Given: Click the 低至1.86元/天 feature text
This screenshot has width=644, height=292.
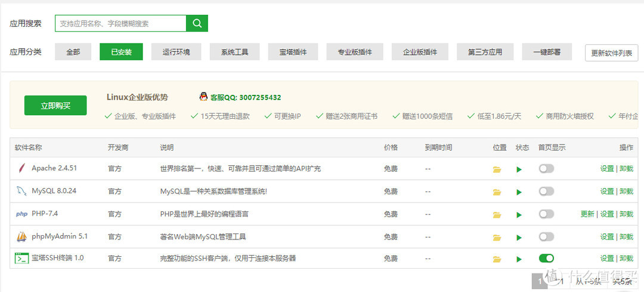Looking at the screenshot, I should pyautogui.click(x=499, y=116).
